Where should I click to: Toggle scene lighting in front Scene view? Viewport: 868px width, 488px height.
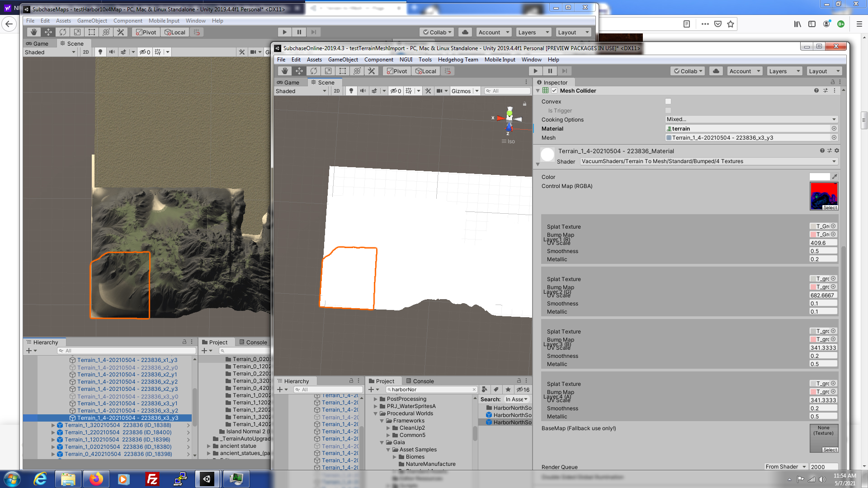pos(351,91)
